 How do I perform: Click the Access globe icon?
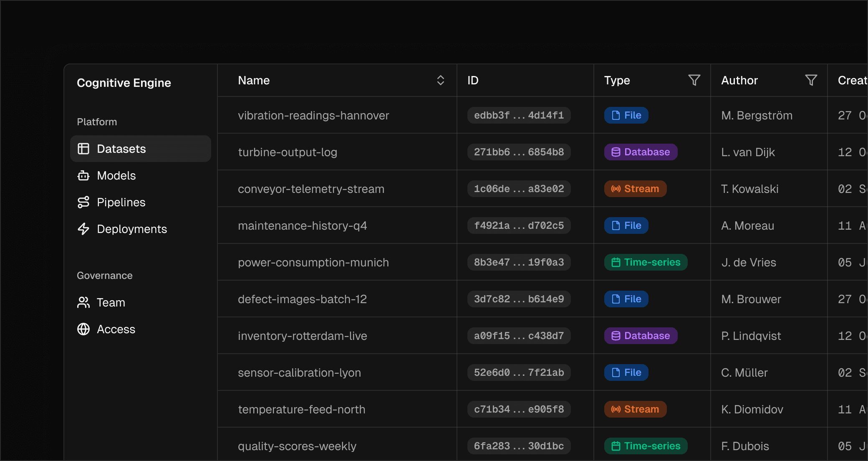[x=83, y=329]
